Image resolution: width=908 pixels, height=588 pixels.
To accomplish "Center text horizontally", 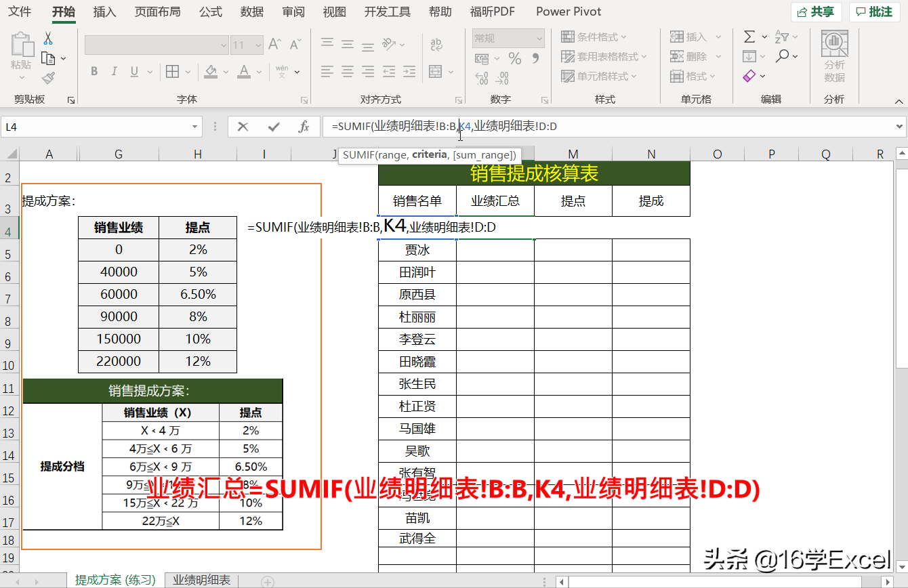I will (x=348, y=71).
